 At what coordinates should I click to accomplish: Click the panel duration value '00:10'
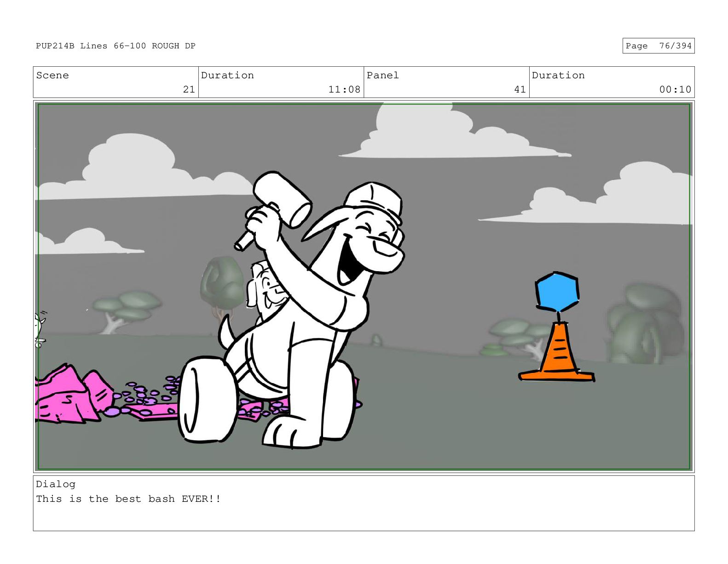click(675, 89)
